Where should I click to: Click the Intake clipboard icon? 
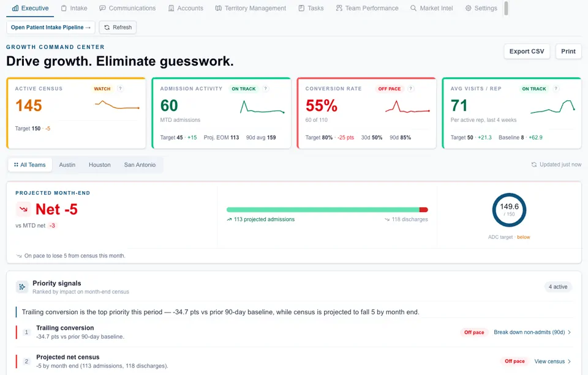pyautogui.click(x=64, y=8)
